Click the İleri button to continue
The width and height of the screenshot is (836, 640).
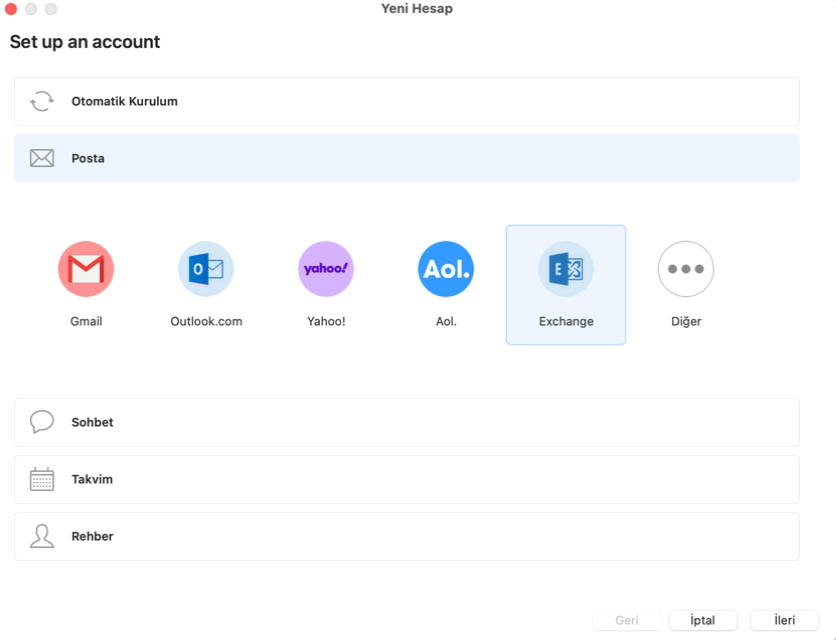(x=784, y=620)
